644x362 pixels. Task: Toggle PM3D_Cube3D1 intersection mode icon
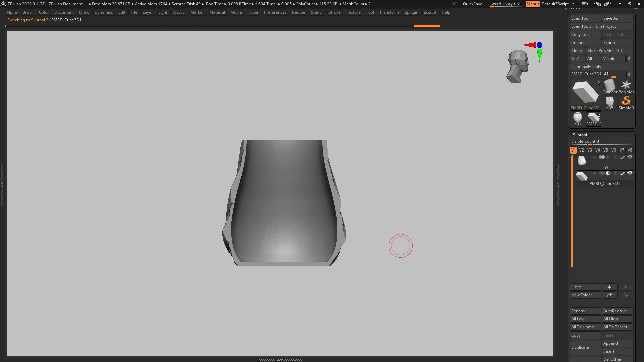[x=615, y=173]
